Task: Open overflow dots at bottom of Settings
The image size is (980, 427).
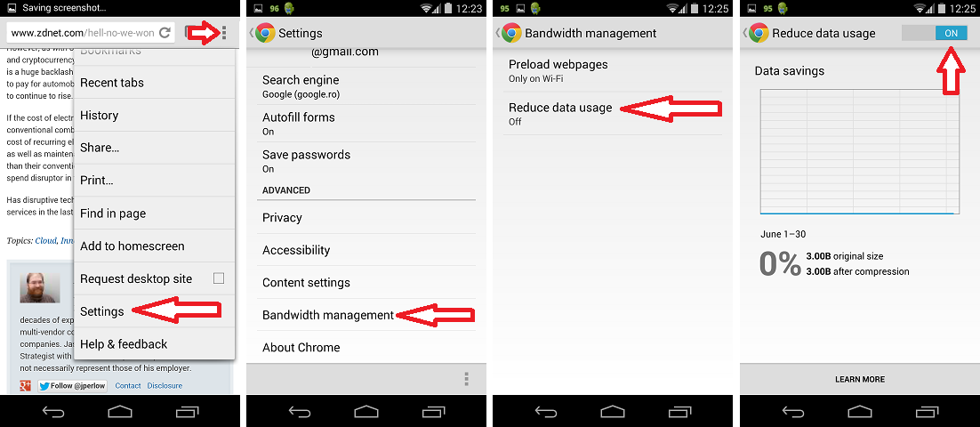Action: [466, 379]
